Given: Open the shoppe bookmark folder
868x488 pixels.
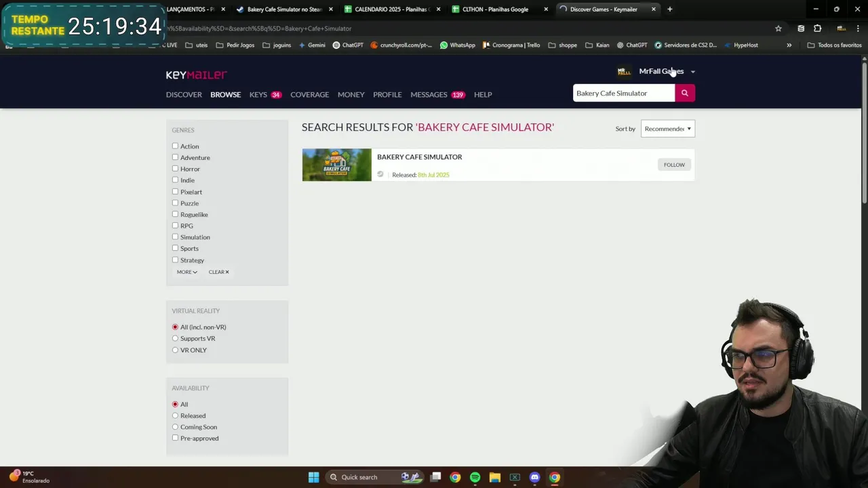Looking at the screenshot, I should click(x=563, y=45).
